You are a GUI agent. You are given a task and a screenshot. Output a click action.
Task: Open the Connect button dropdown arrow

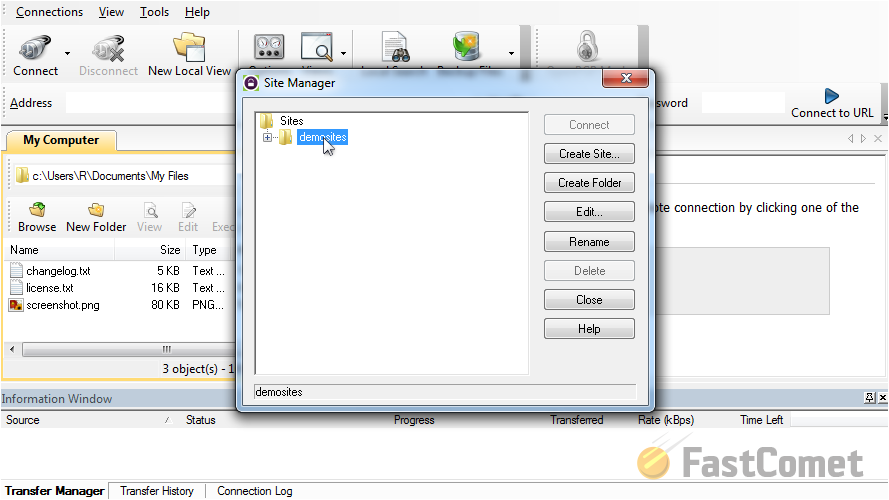[67, 53]
